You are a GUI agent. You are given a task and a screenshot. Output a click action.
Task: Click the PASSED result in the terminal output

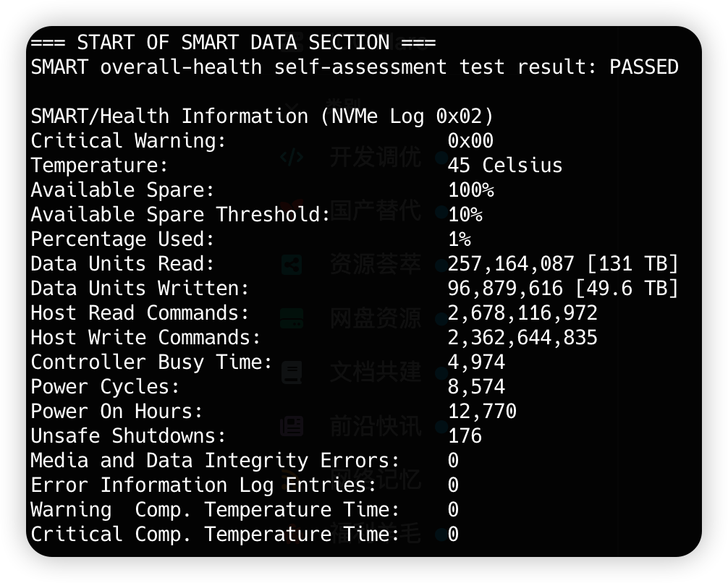pos(643,67)
